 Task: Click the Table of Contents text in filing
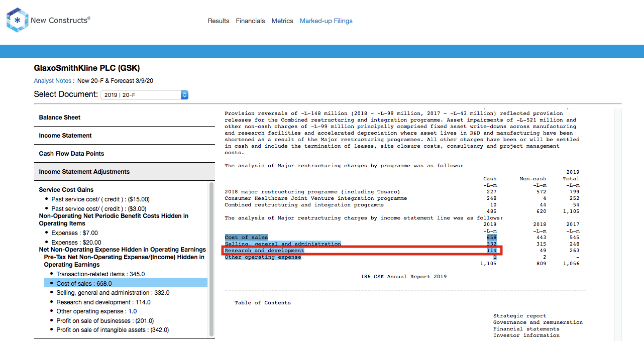tap(263, 303)
